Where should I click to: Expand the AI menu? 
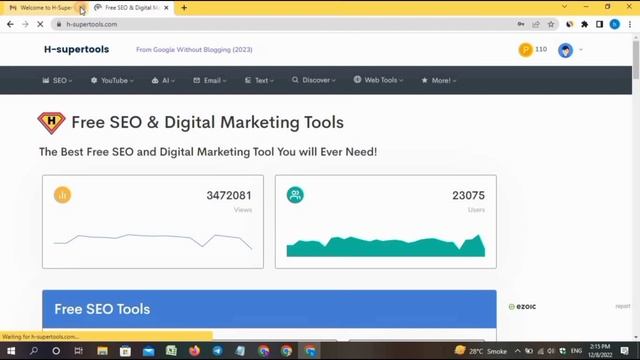pyautogui.click(x=163, y=80)
